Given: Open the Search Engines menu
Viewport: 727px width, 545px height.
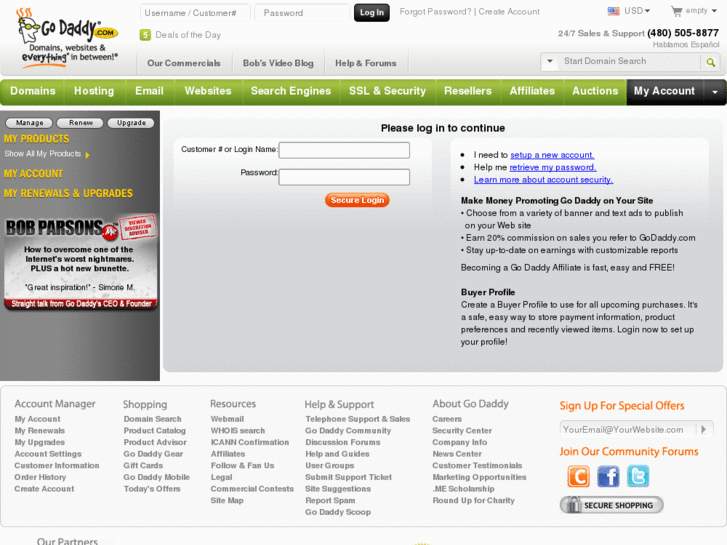Looking at the screenshot, I should 291,91.
